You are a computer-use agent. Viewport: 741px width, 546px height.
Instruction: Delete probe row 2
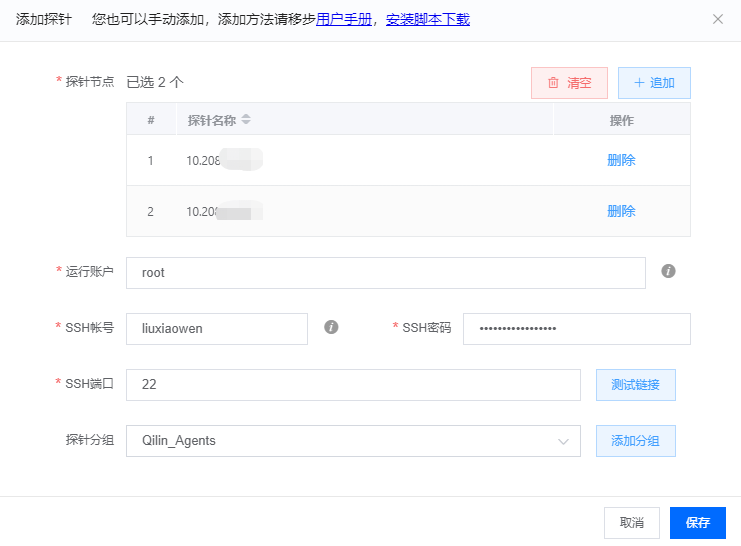(621, 211)
